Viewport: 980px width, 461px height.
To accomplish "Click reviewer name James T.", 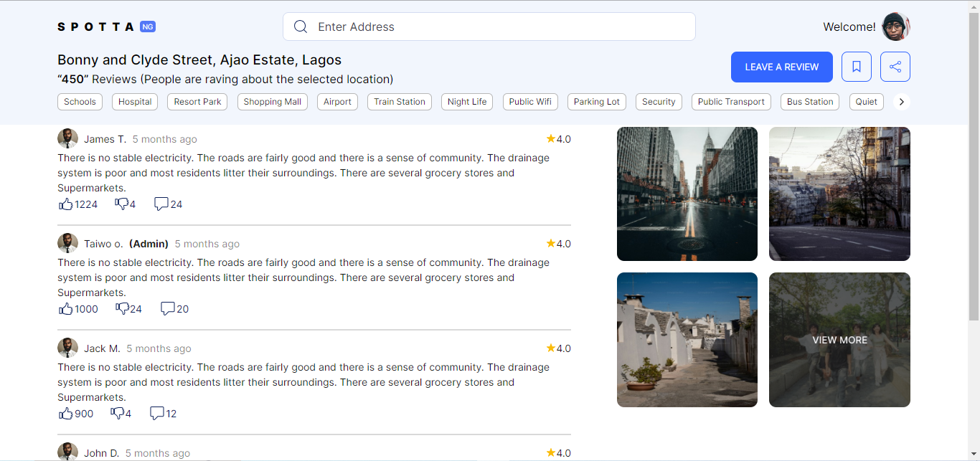I will (105, 139).
